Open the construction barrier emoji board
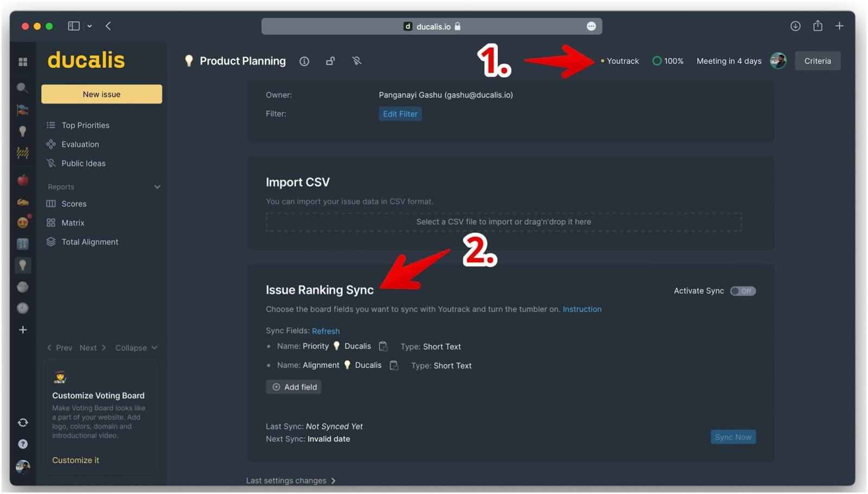 click(23, 153)
